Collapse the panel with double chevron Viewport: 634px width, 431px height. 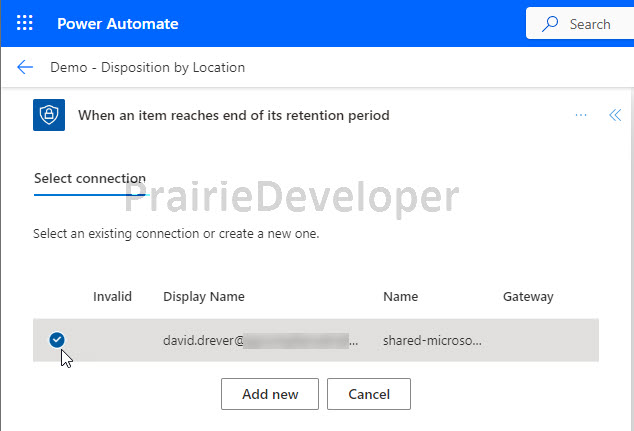coord(615,115)
